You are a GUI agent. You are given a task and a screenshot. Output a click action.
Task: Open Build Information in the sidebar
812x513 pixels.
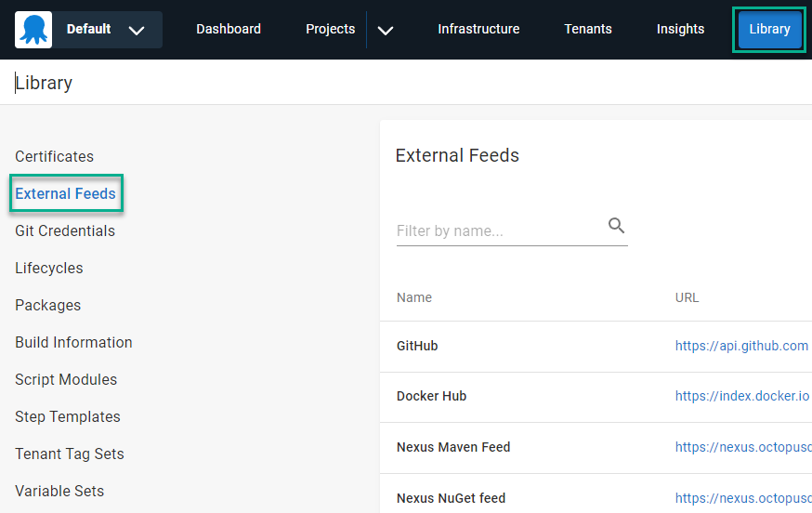[73, 343]
